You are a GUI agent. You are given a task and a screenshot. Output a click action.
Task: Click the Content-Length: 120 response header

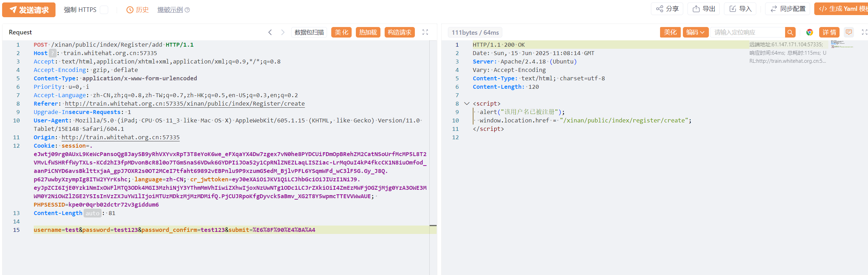click(x=505, y=87)
